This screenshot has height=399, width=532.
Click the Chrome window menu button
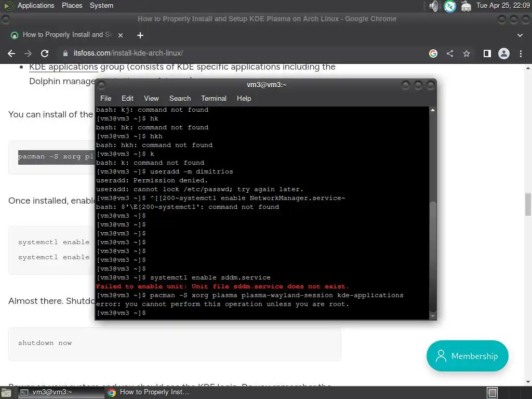(5, 19)
